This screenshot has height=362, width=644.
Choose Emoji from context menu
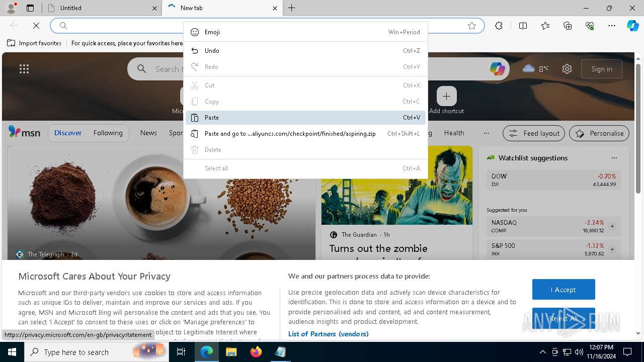tap(305, 32)
